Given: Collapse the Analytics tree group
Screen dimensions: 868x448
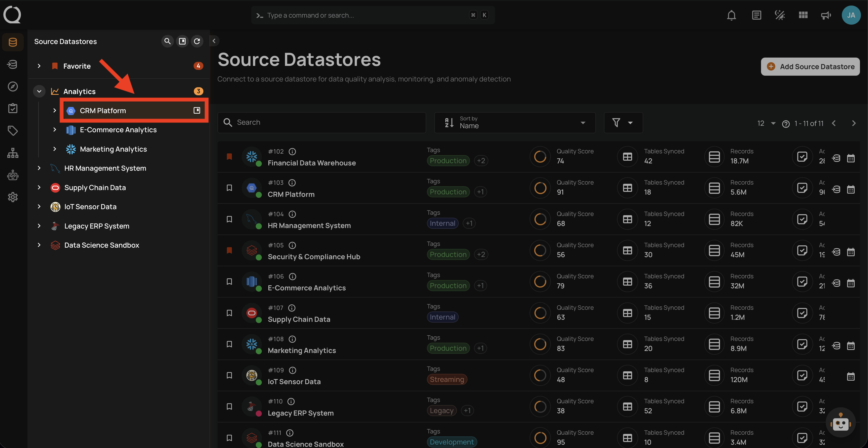Looking at the screenshot, I should [x=39, y=91].
